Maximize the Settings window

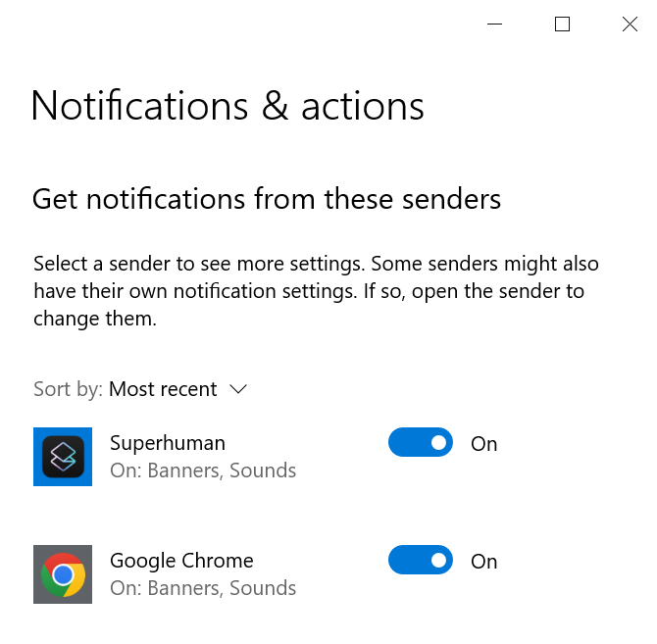coord(562,24)
